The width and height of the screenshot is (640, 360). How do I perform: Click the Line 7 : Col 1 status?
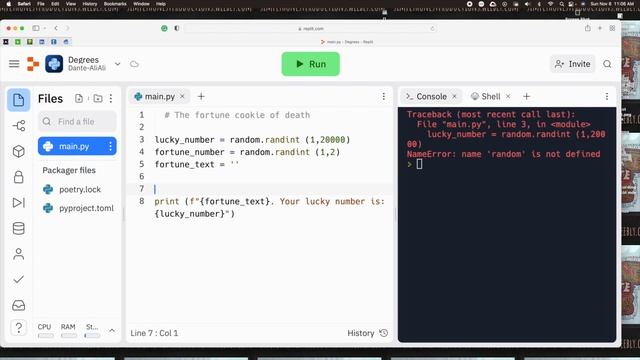pos(154,333)
